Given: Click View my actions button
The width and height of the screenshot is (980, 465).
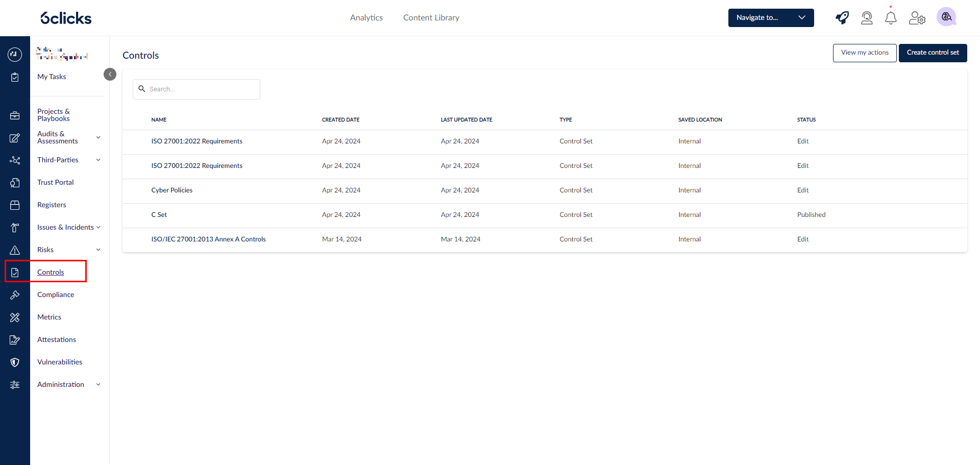Looking at the screenshot, I should 865,53.
